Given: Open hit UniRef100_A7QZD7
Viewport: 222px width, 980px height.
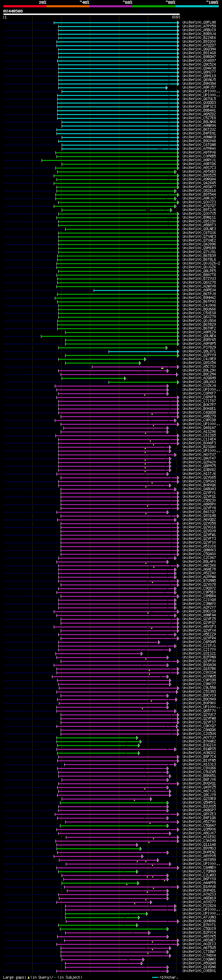Looking at the screenshot, I should [199, 45].
